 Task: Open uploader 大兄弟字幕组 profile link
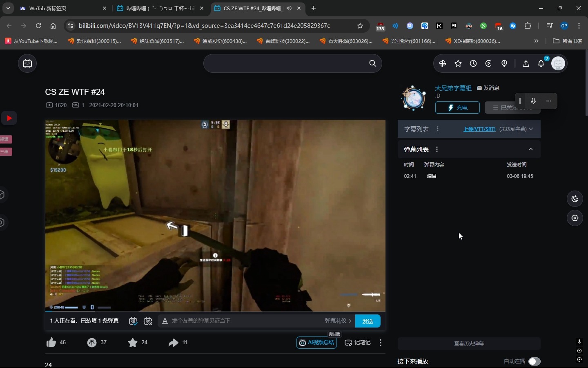(x=453, y=88)
